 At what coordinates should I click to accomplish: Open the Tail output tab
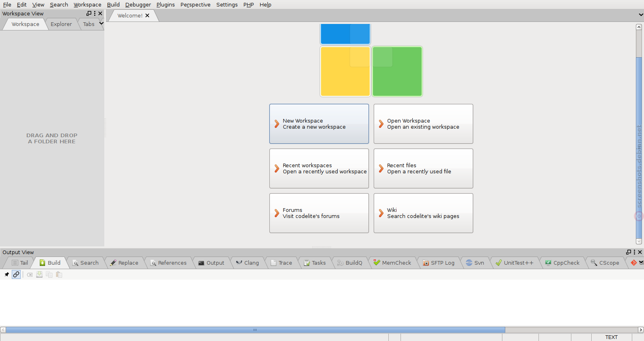pos(20,263)
